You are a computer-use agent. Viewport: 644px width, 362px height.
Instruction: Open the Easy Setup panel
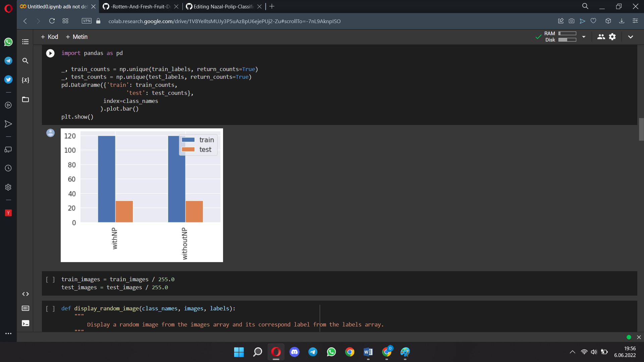(x=635, y=21)
